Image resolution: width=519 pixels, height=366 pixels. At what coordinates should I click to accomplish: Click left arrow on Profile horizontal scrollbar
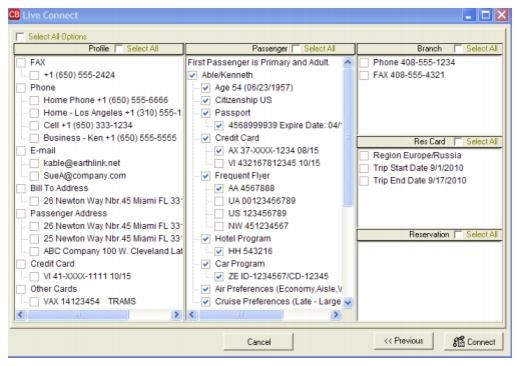coord(21,315)
